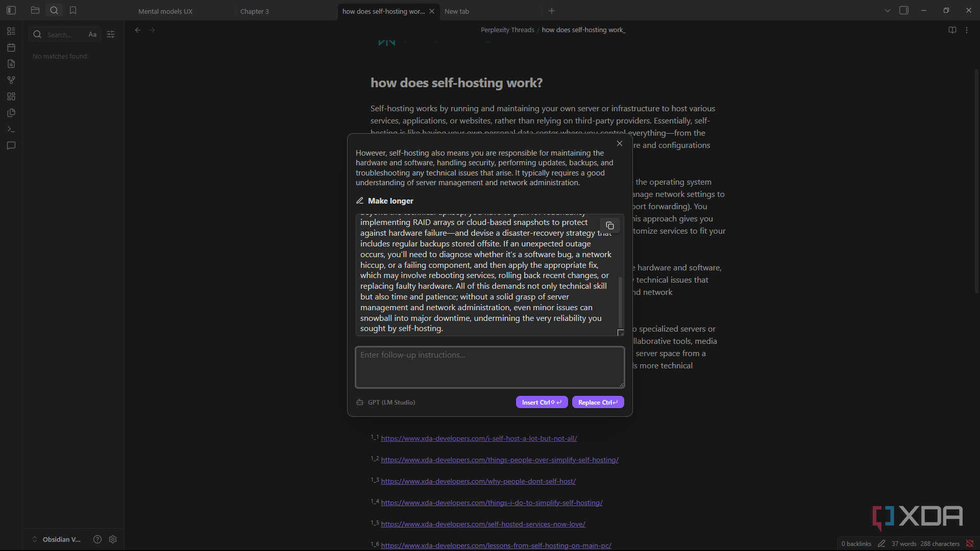980x551 pixels.
Task: Copy the generated Make longer text
Action: (x=609, y=226)
